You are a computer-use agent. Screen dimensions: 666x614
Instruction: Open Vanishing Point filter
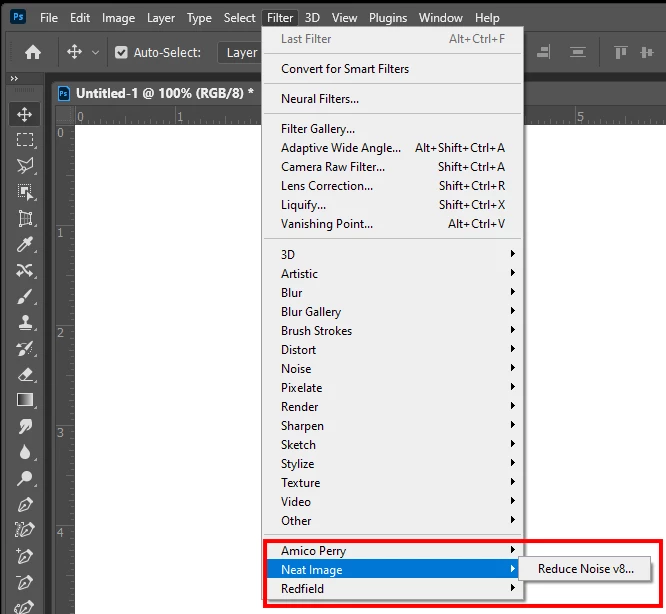[392, 224]
